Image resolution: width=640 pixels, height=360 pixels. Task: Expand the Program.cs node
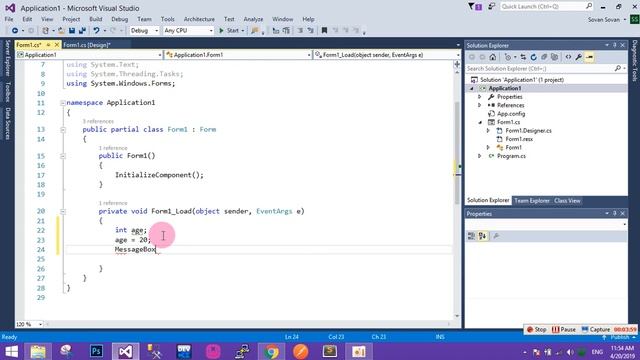pos(480,156)
